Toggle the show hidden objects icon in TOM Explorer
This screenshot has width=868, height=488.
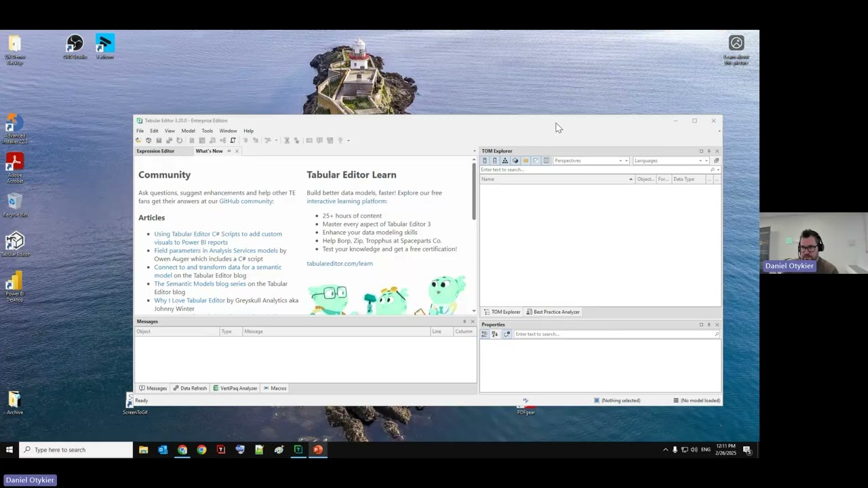click(536, 161)
